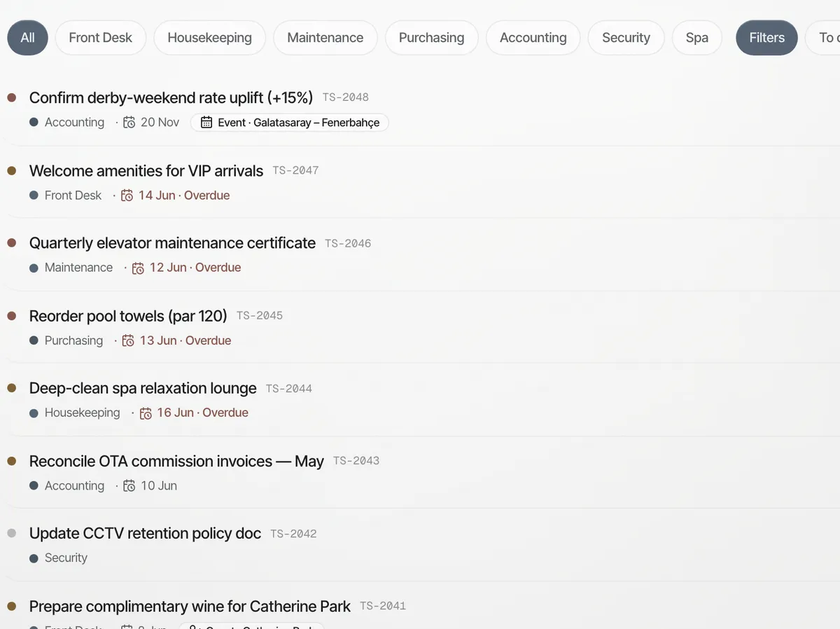Click task ID TS-2046
Image resolution: width=840 pixels, height=629 pixels.
coord(348,243)
